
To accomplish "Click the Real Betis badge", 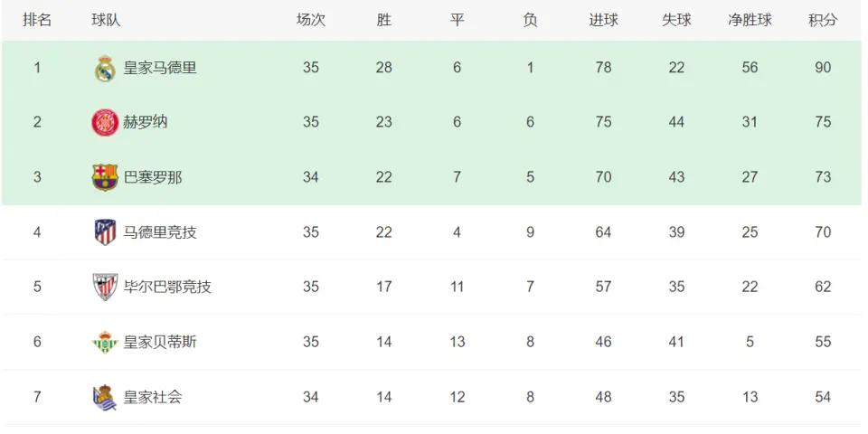I will click(105, 342).
